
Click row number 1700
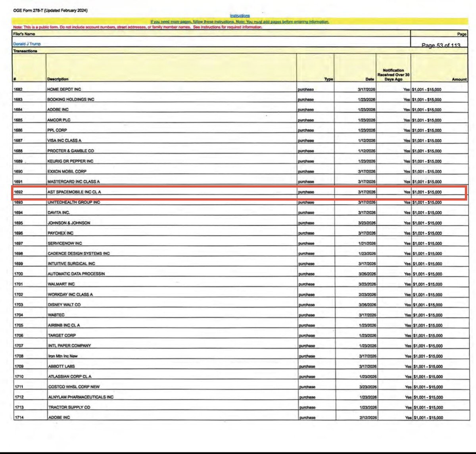[x=19, y=274]
